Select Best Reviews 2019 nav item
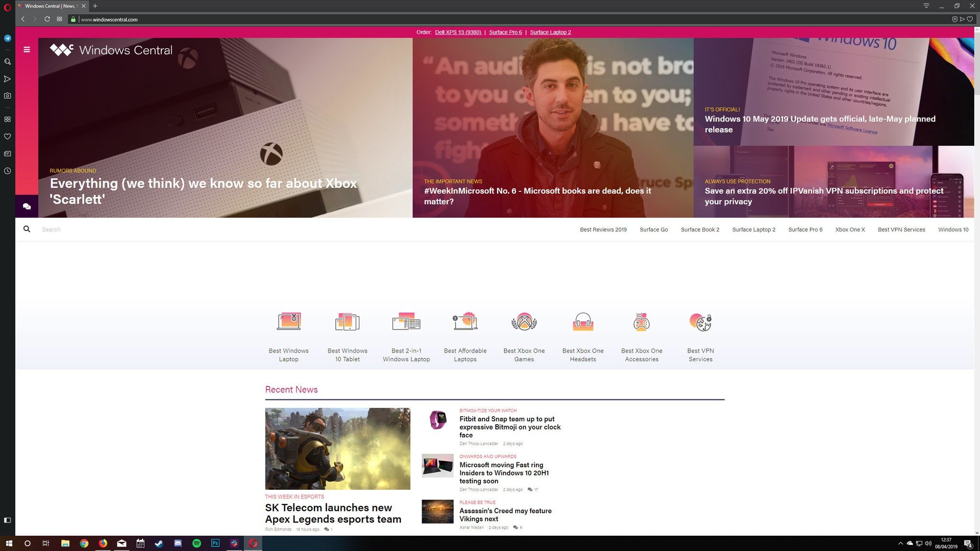Image resolution: width=980 pixels, height=551 pixels. 603,230
